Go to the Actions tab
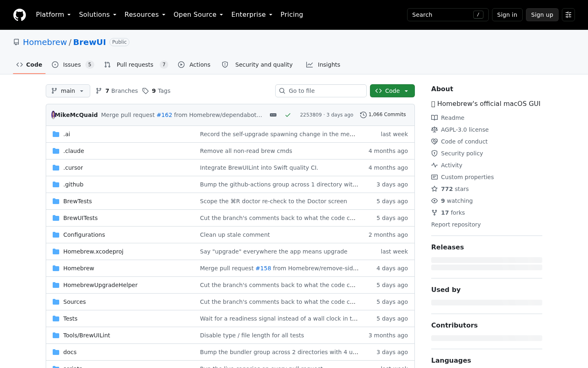 [194, 65]
